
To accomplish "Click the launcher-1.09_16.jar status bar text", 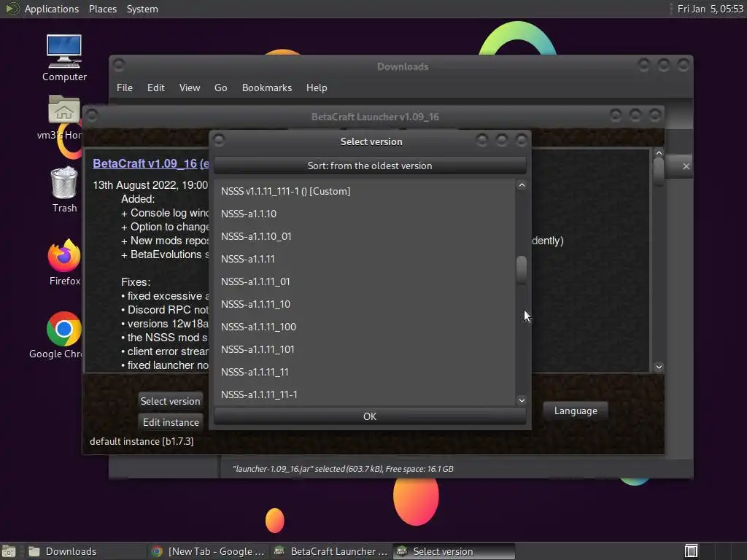I will click(x=343, y=469).
